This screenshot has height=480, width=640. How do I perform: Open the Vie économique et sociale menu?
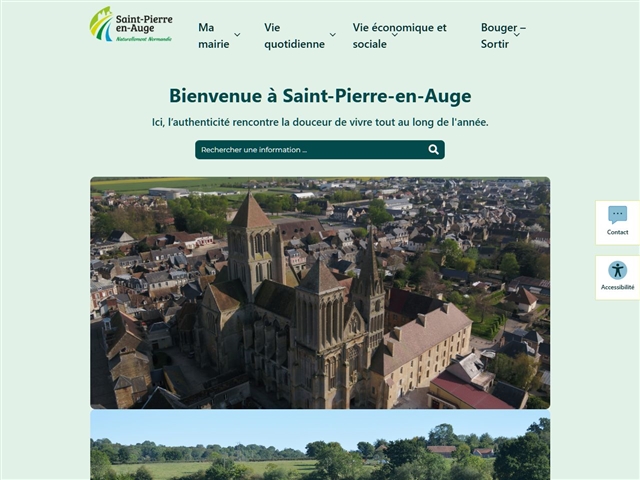coord(400,36)
